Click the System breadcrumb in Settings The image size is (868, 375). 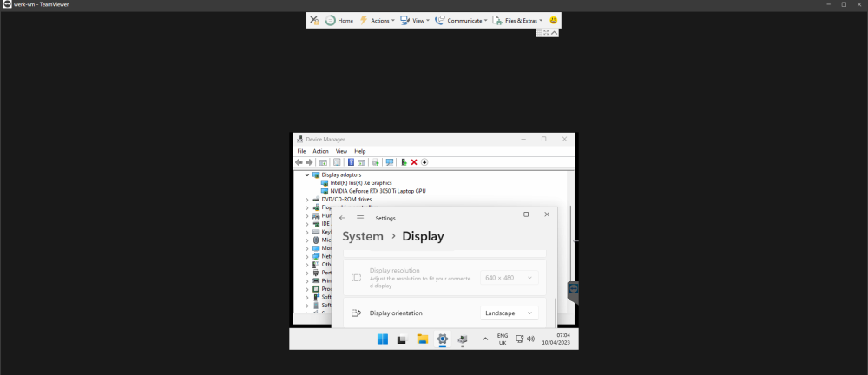(x=363, y=236)
